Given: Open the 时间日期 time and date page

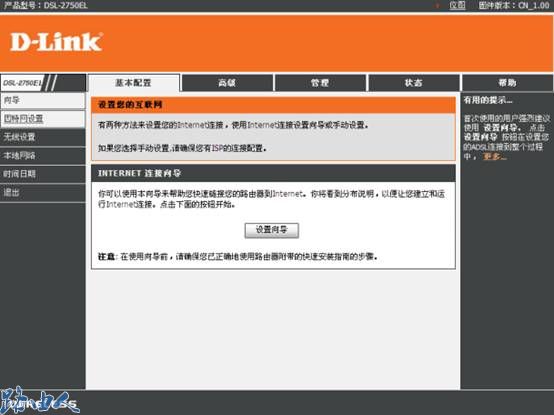Looking at the screenshot, I should (x=43, y=174).
